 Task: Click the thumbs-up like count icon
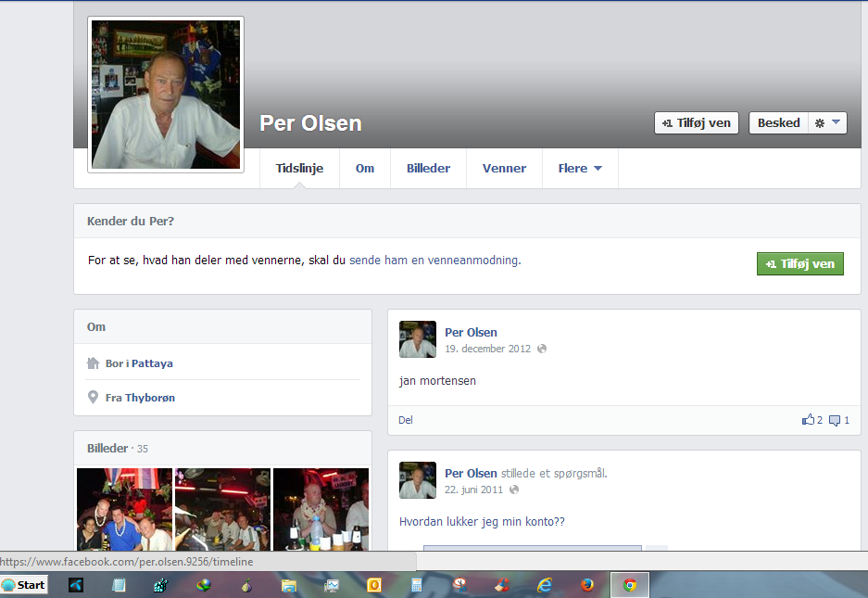[x=808, y=420]
